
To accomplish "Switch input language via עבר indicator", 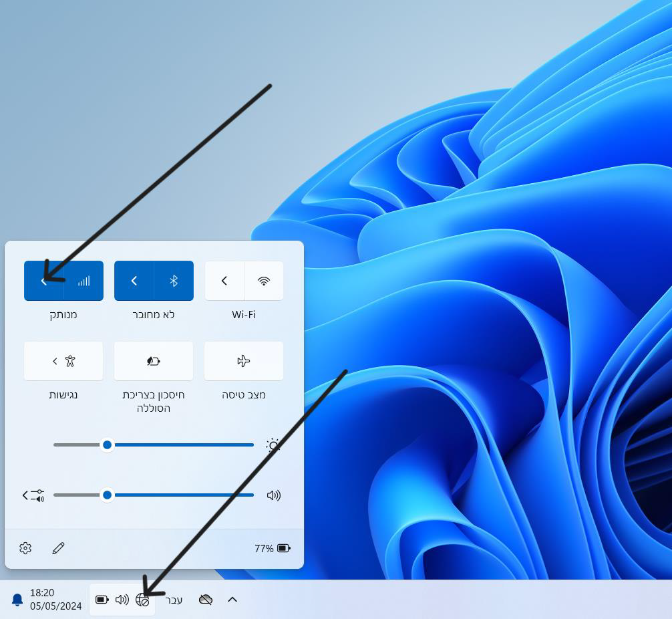I will 174,600.
